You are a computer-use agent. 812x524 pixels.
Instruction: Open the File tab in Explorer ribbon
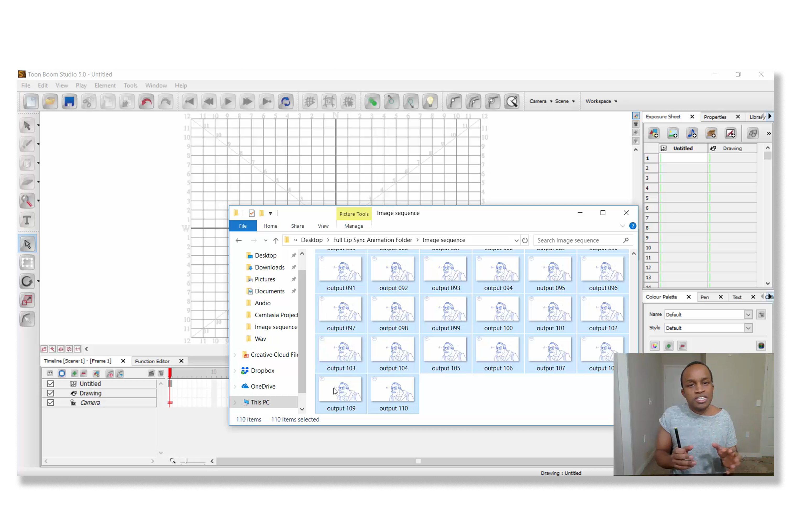pyautogui.click(x=243, y=226)
